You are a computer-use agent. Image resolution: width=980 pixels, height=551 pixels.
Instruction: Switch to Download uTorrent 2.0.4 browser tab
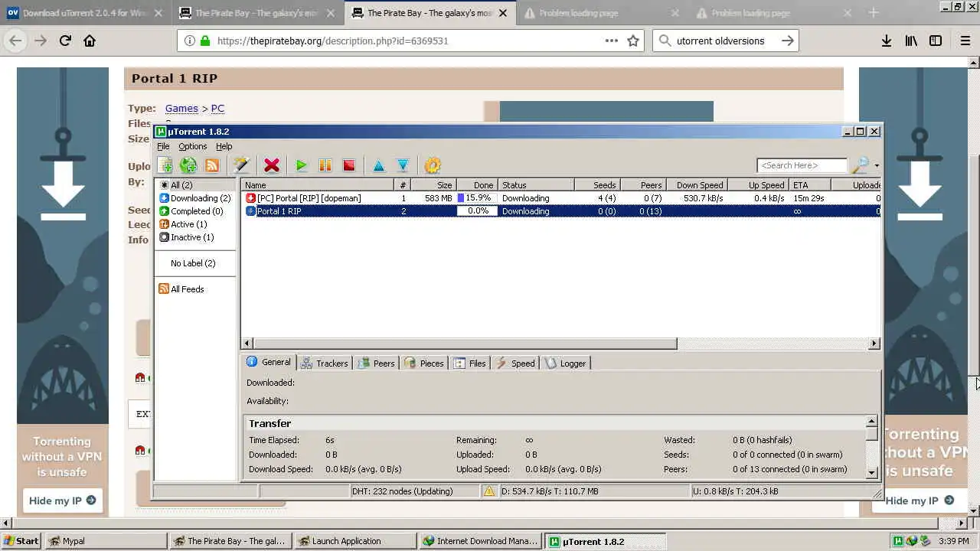pos(86,13)
